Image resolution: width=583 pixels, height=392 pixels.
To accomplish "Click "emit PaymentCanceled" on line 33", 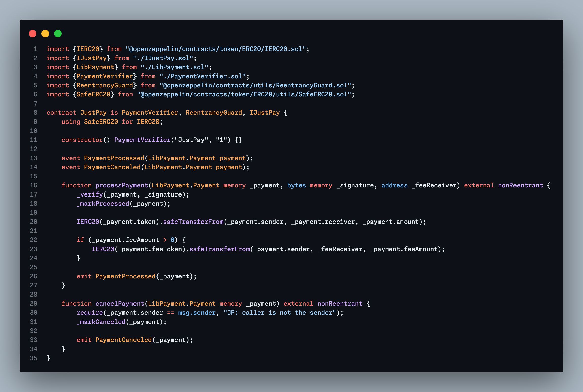I will point(114,340).
